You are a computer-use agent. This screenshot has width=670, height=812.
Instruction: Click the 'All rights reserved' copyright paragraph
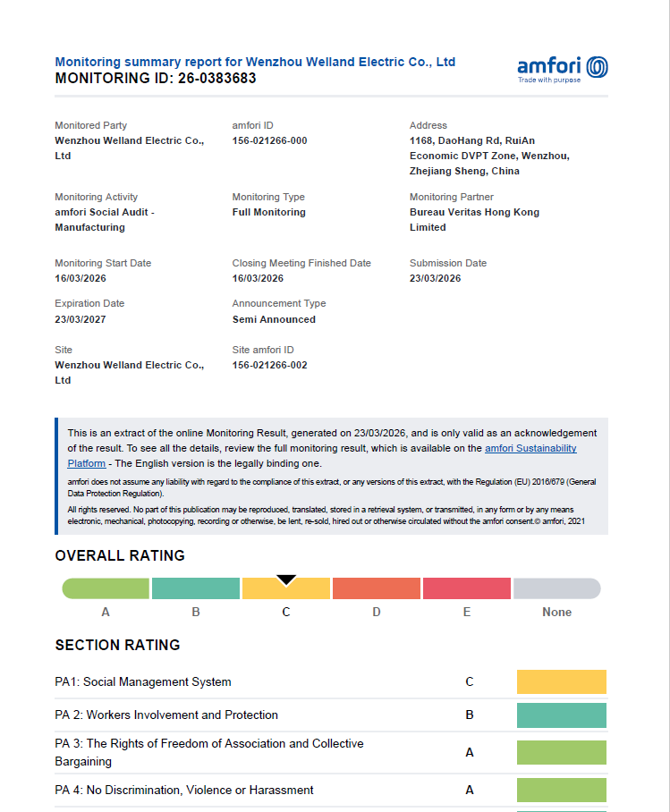click(x=327, y=516)
